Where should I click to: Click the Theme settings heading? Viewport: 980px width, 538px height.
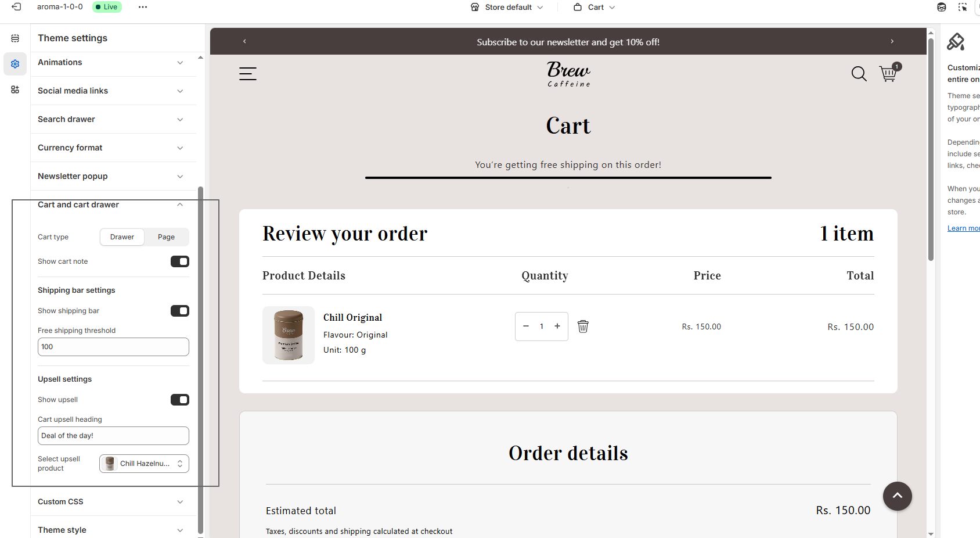(x=73, y=38)
